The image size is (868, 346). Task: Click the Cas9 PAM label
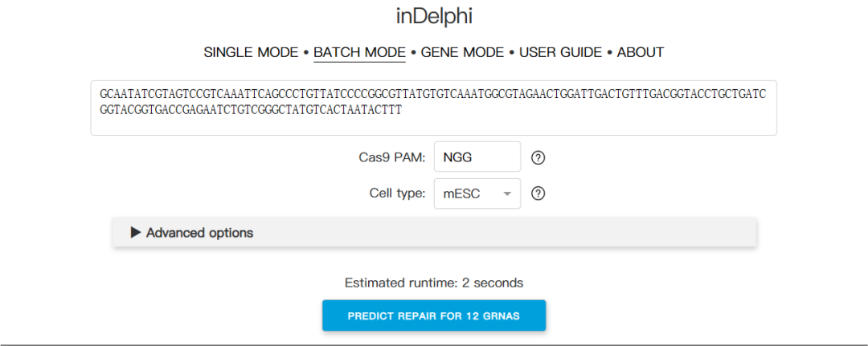(391, 157)
